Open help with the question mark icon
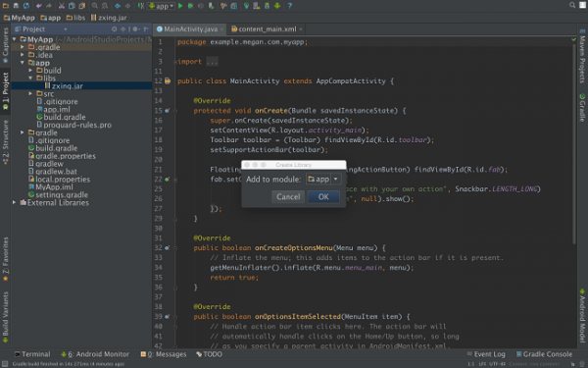Screen dimensions: 588x368 point(290,6)
